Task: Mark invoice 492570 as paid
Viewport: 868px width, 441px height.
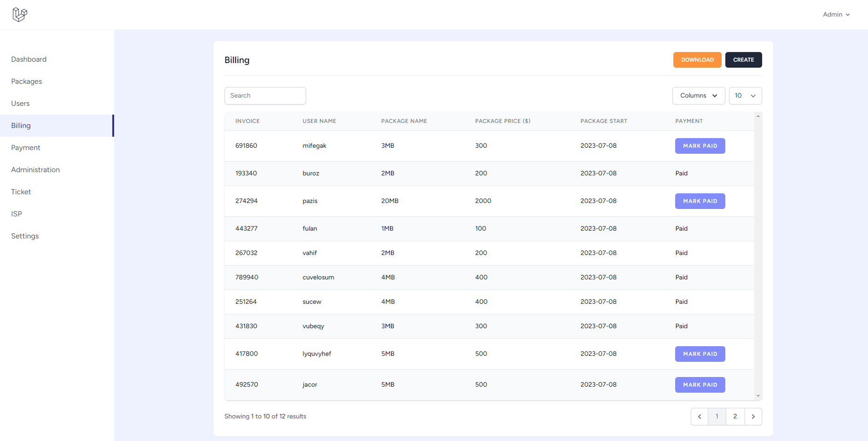Action: click(x=700, y=384)
